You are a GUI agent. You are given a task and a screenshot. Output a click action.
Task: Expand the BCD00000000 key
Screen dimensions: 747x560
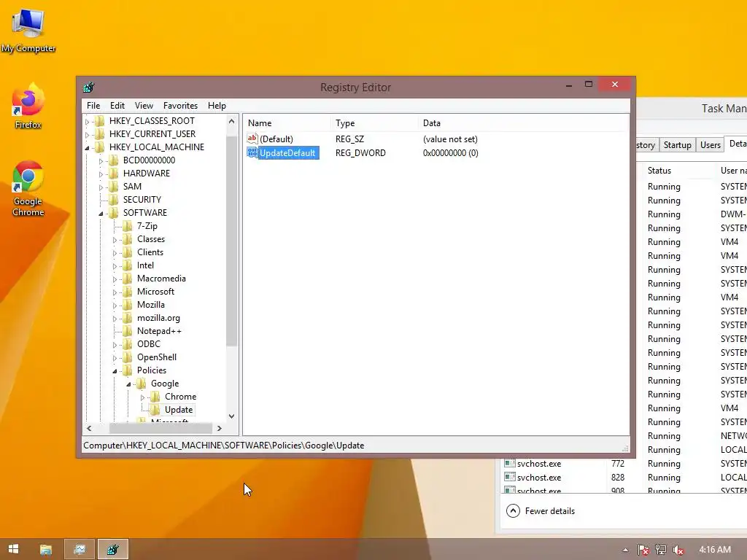point(101,161)
